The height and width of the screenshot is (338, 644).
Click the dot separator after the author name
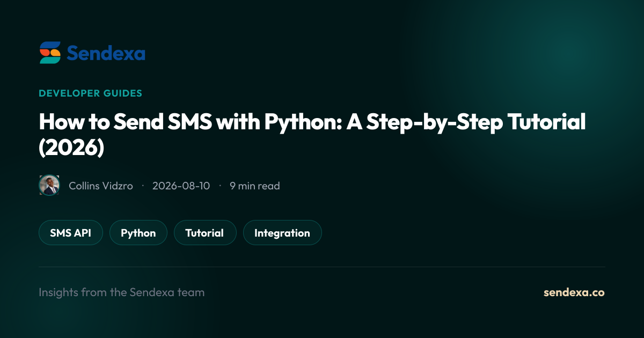pyautogui.click(x=143, y=186)
